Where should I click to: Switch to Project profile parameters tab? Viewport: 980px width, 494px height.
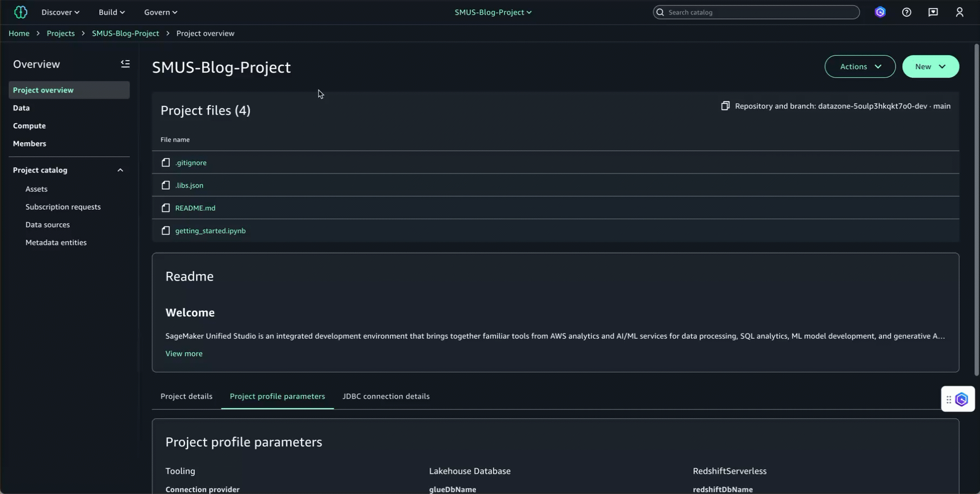[x=277, y=396]
